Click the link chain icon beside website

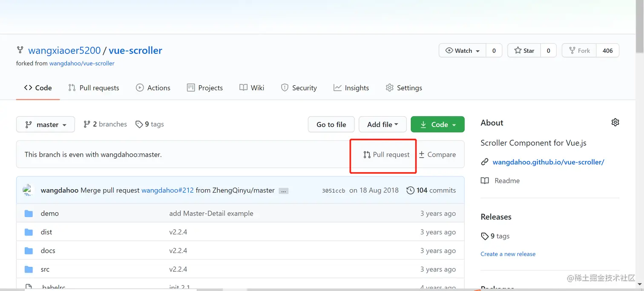(x=485, y=162)
